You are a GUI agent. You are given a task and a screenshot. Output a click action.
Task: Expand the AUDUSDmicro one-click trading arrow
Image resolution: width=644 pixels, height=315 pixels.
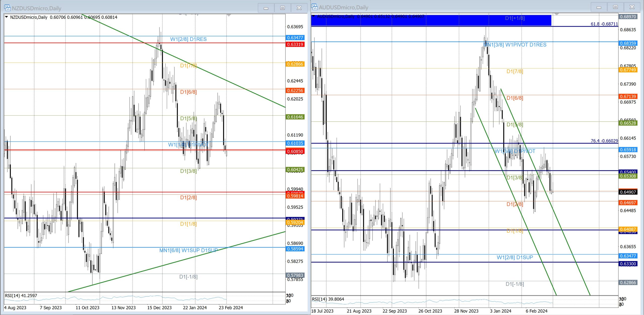(313, 16)
